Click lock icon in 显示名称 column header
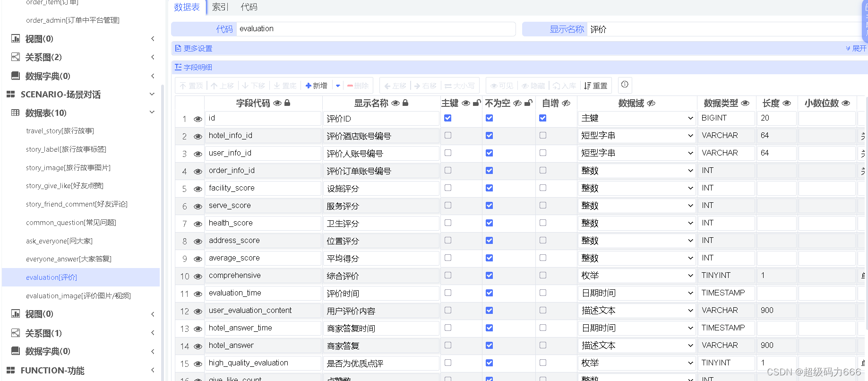The image size is (868, 381). tap(405, 103)
